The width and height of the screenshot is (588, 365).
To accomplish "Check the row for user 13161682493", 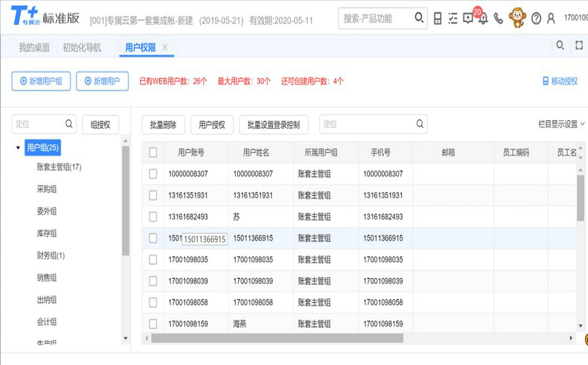I will point(153,217).
